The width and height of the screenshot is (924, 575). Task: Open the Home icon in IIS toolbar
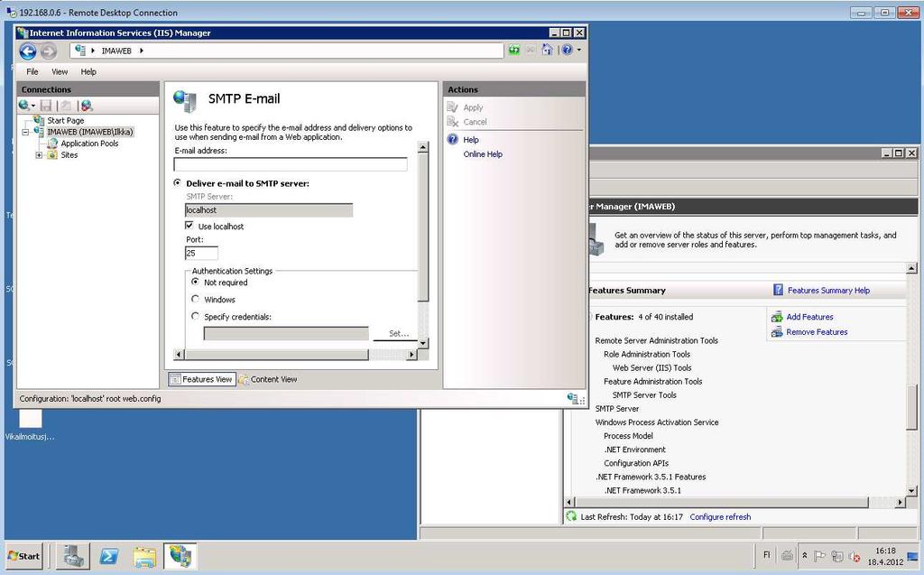548,51
